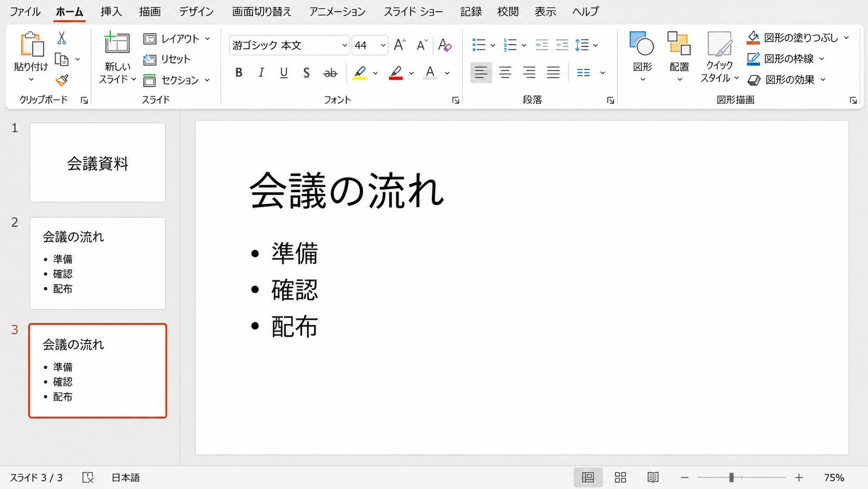Open the font size 44 dropdown
Viewport: 868px width, 489px height.
point(383,45)
